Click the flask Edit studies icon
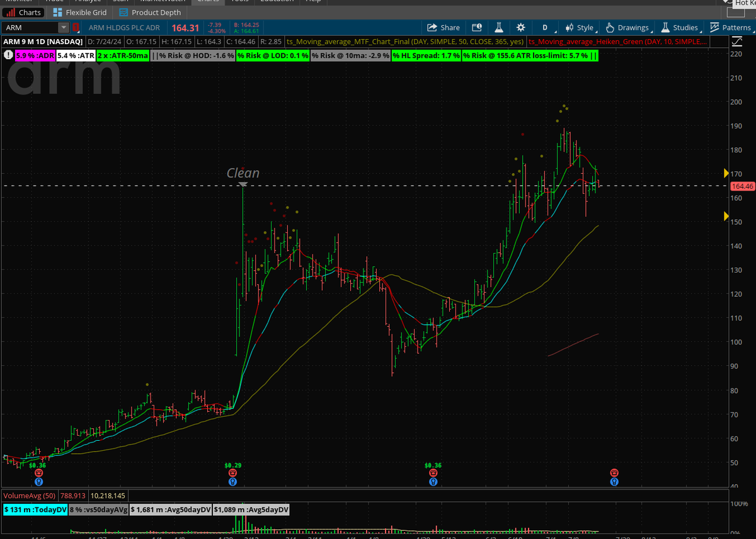This screenshot has height=539, width=756. pos(498,28)
